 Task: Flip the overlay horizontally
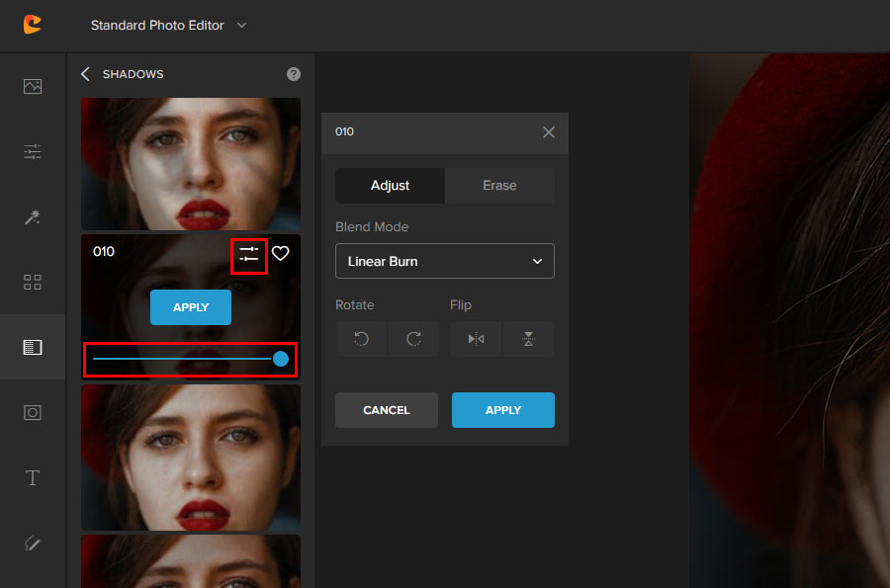click(476, 339)
